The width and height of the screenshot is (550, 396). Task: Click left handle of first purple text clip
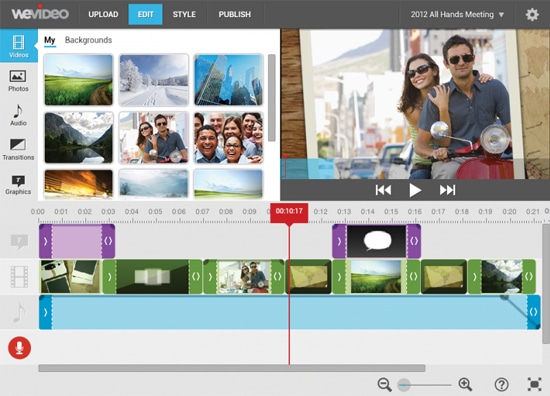tap(45, 241)
